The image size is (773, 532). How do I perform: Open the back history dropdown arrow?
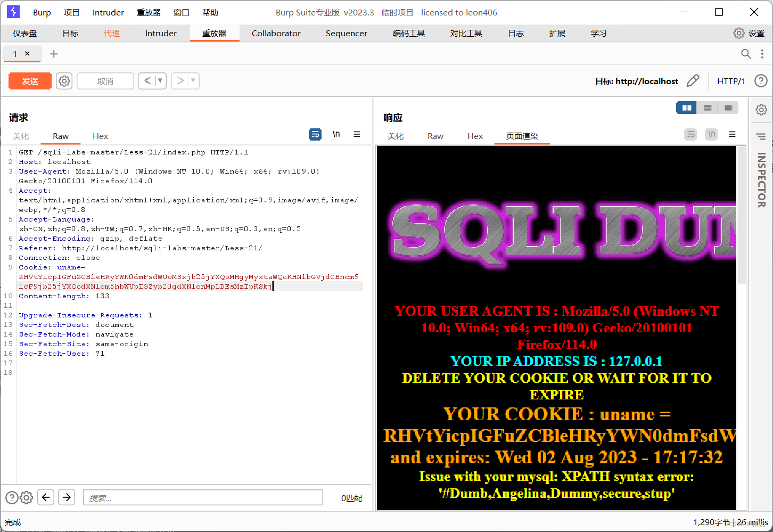160,81
